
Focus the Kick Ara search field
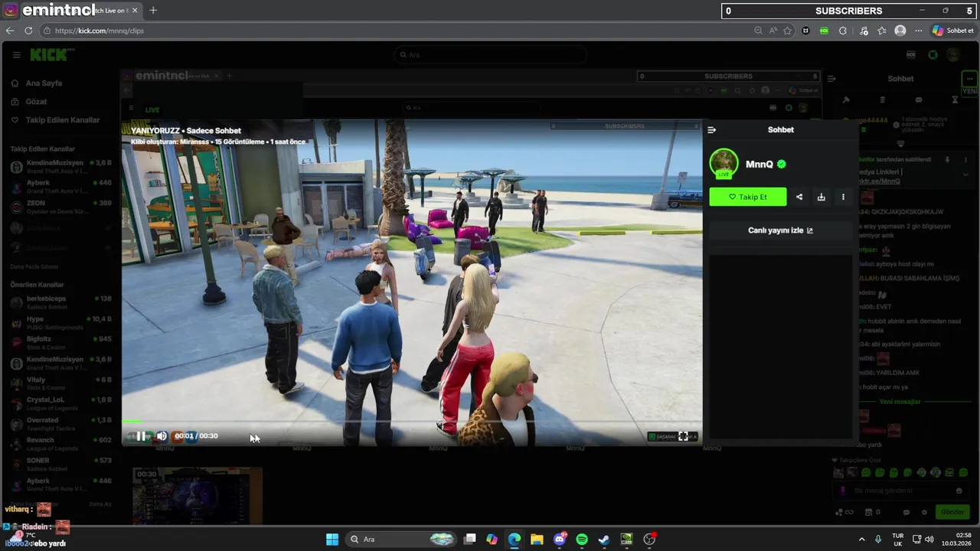point(490,55)
